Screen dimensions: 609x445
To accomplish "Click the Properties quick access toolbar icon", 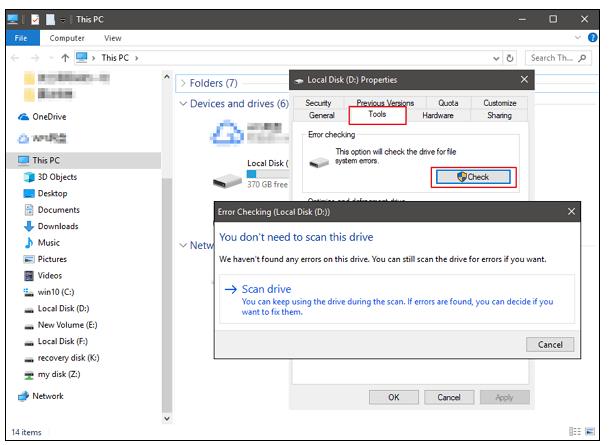I will tap(35, 19).
